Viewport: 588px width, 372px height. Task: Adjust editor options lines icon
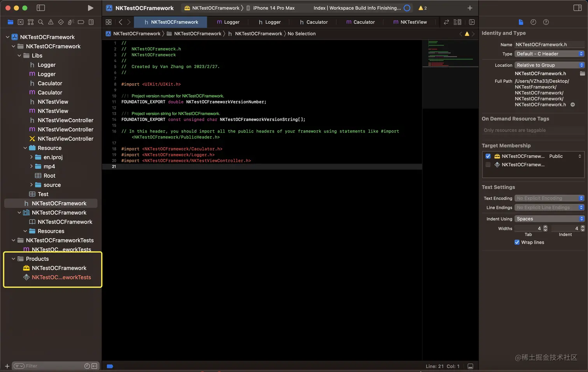click(457, 22)
